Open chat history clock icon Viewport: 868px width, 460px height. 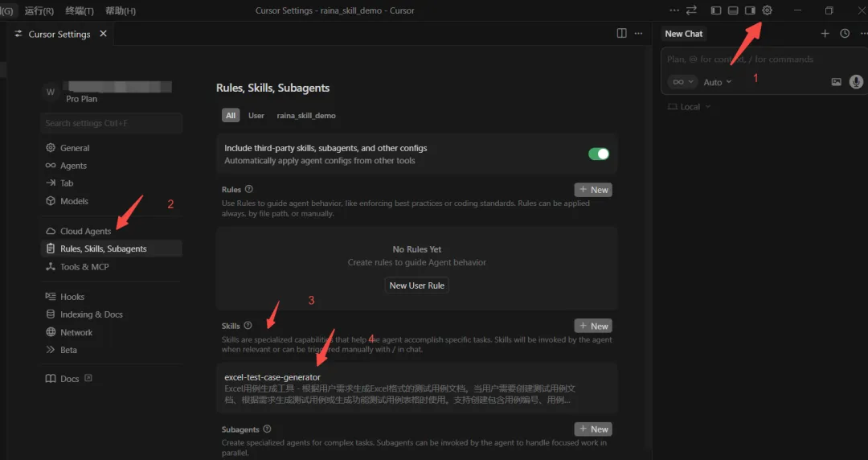pos(845,33)
